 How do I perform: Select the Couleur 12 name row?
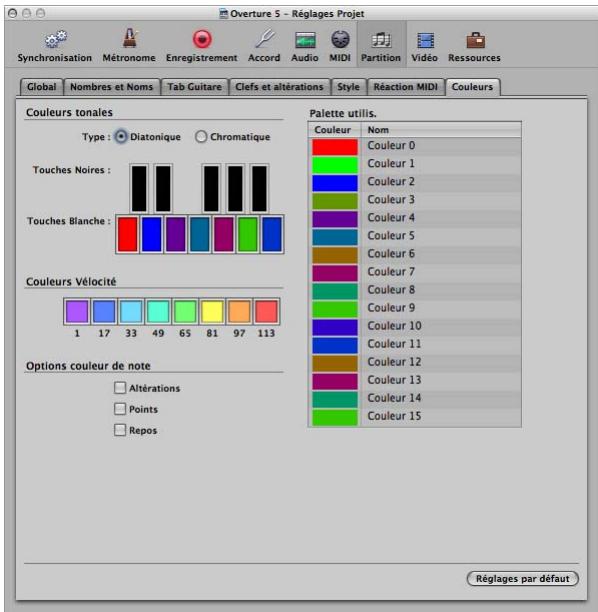[x=441, y=362]
